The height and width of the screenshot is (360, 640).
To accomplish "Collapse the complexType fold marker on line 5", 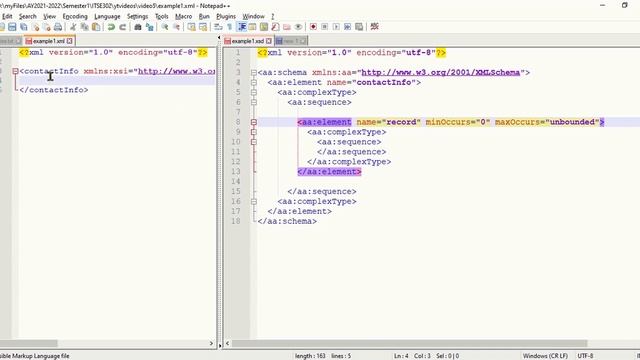I will (x=254, y=92).
